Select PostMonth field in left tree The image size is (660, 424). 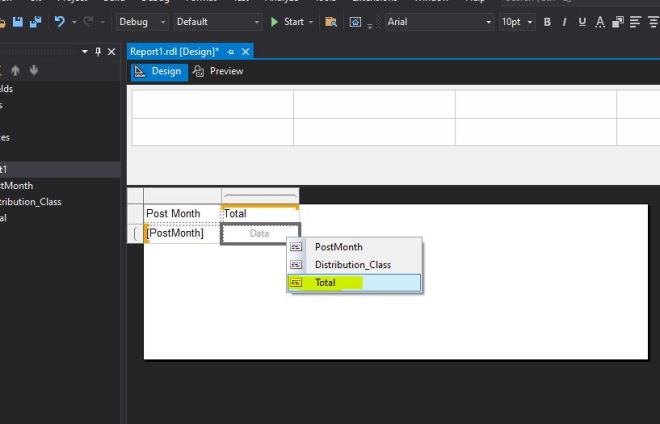coord(16,186)
